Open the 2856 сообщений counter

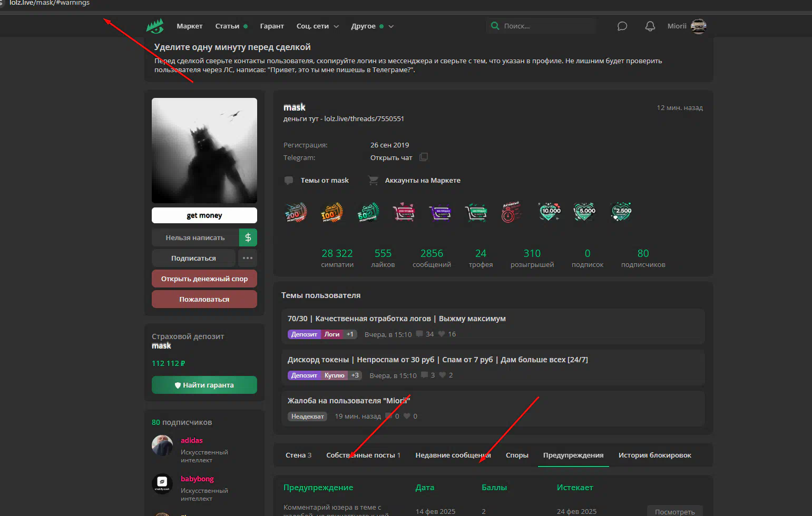432,258
